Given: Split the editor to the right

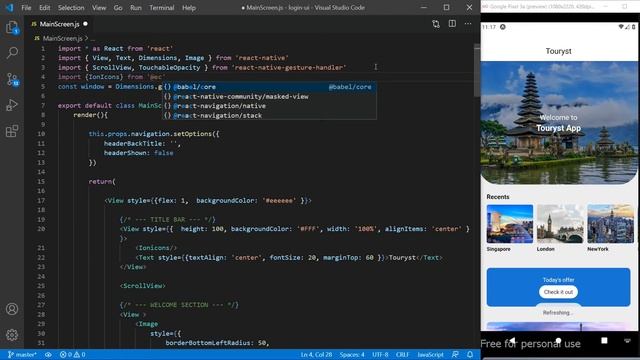Looking at the screenshot, I should tap(452, 24).
